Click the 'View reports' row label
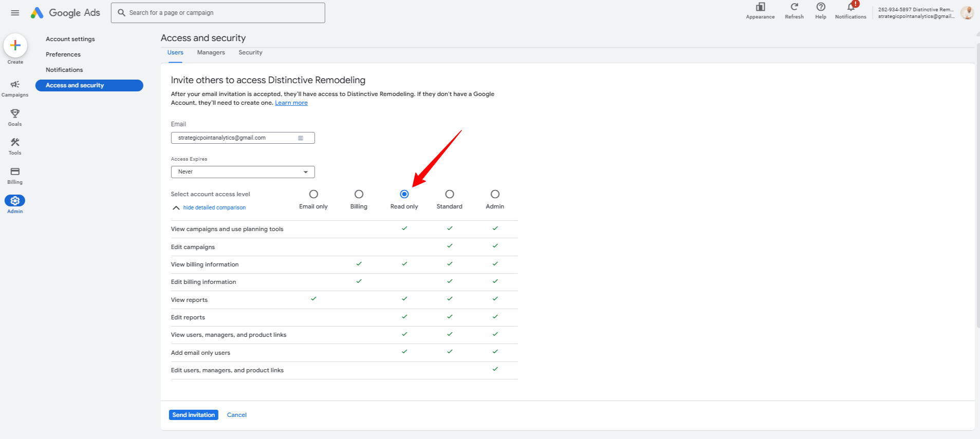980x439 pixels. (189, 300)
